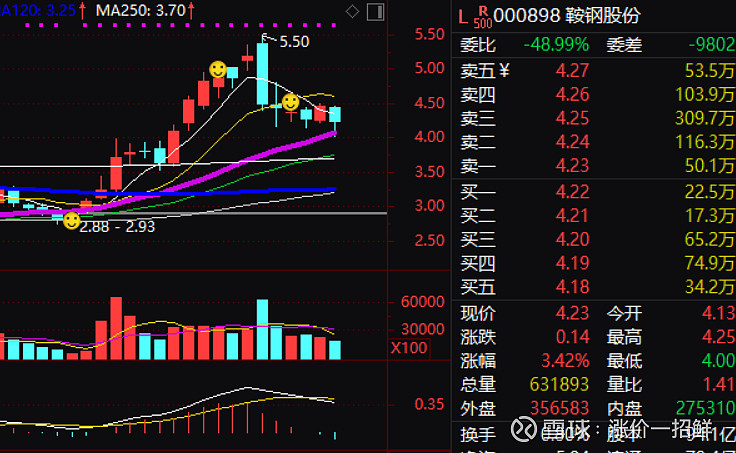Click the 0.35 MACD axis label

(x=429, y=404)
